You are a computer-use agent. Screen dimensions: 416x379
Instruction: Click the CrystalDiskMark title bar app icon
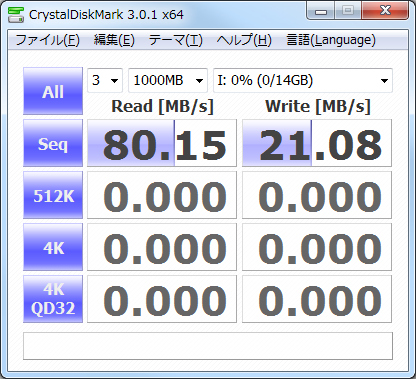tap(16, 14)
